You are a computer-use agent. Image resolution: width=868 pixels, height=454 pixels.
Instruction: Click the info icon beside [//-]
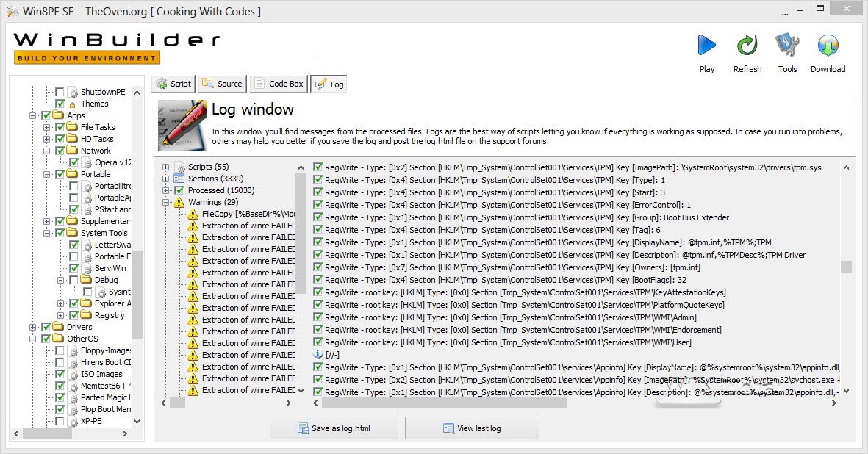click(318, 355)
